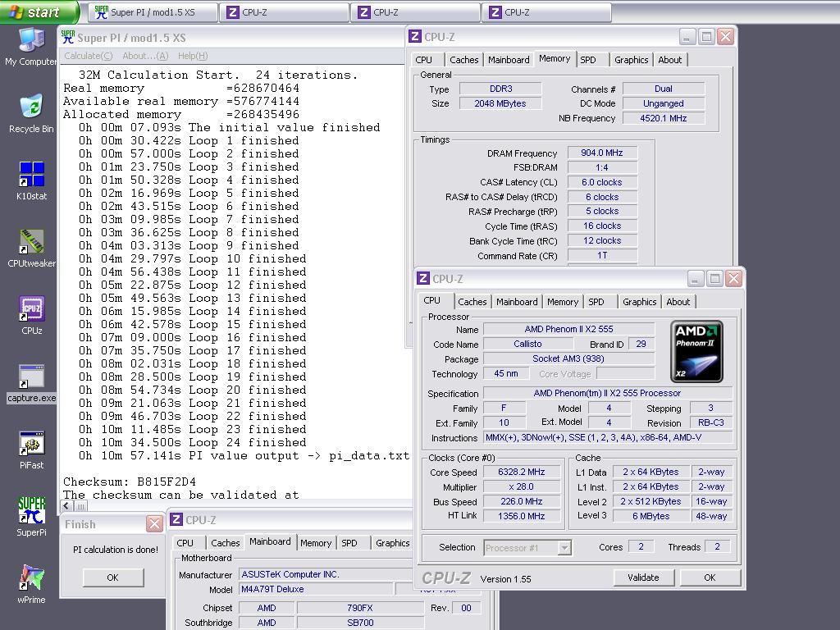
Task: Click the CPU-Z Memory window title icon
Action: (x=414, y=36)
